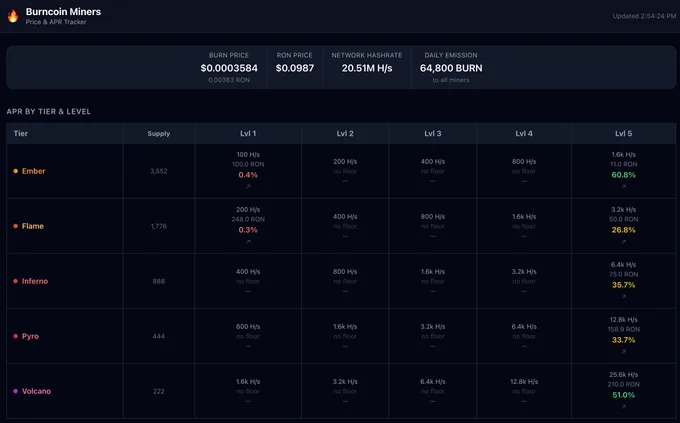Click the Price & APR Tracker subtitle

[x=56, y=22]
